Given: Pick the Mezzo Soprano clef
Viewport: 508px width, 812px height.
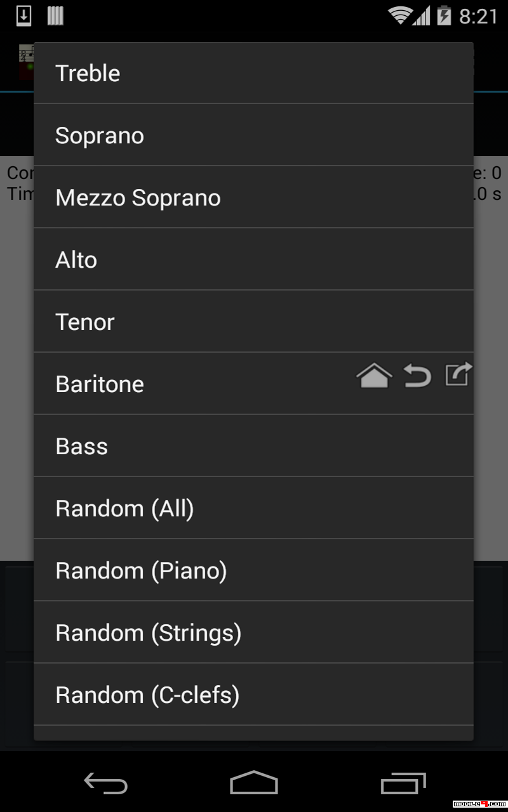Looking at the screenshot, I should pyautogui.click(x=253, y=197).
